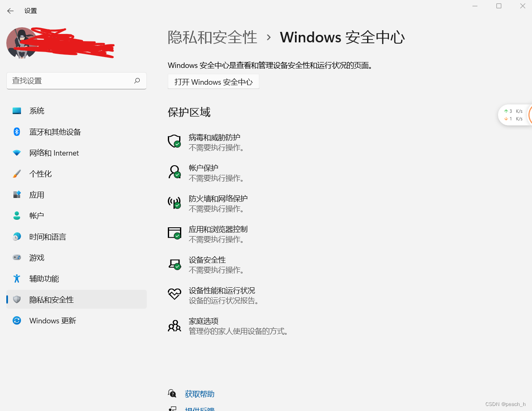Click the family options people icon
Image resolution: width=532 pixels, height=411 pixels.
click(174, 325)
